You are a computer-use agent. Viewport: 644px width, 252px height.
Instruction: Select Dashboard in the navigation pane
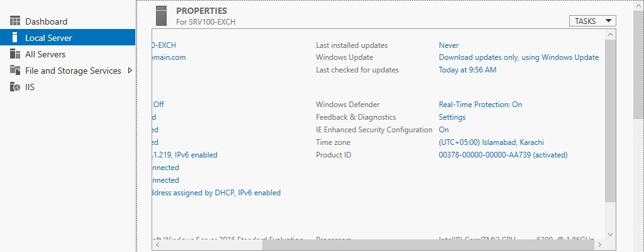pos(46,21)
